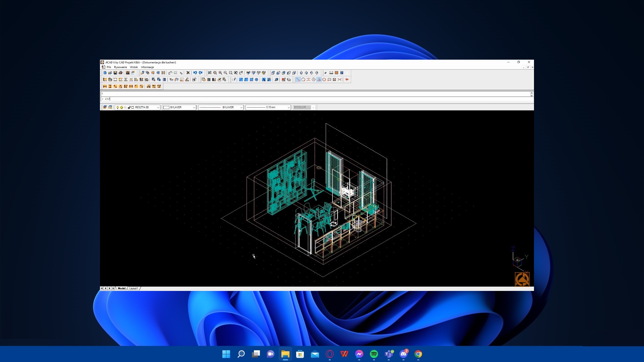Open Spotify from the taskbar
Viewport: 644px width, 362px height.
[374, 354]
